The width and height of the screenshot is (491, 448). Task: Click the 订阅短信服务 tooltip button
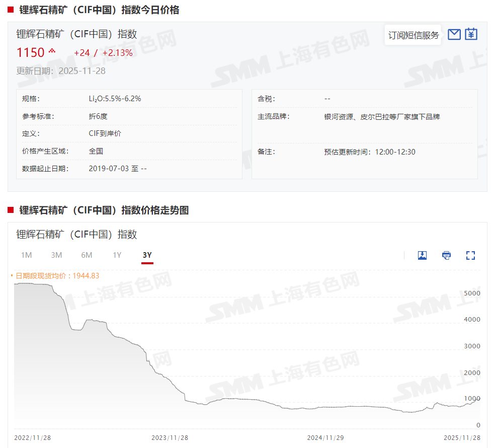414,35
